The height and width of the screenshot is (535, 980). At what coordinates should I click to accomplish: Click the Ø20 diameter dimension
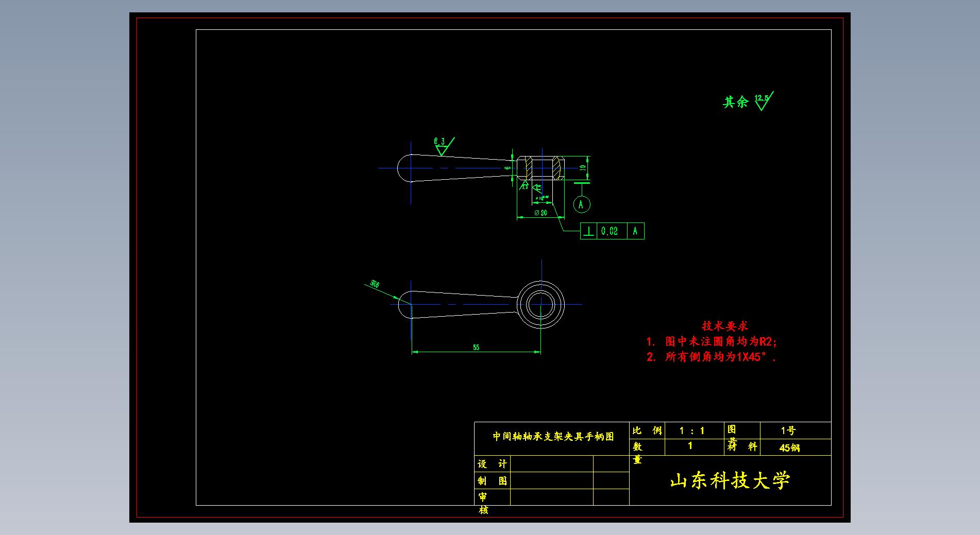point(540,212)
